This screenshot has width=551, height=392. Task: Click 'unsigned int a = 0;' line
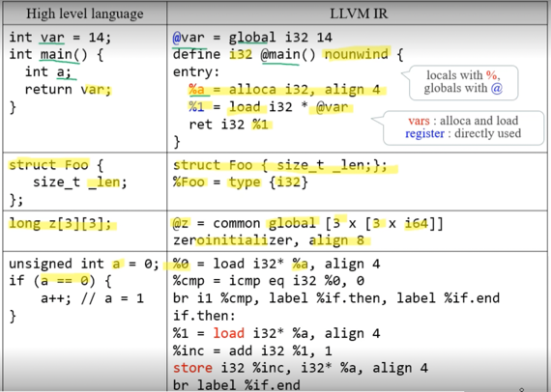pyautogui.click(x=84, y=264)
